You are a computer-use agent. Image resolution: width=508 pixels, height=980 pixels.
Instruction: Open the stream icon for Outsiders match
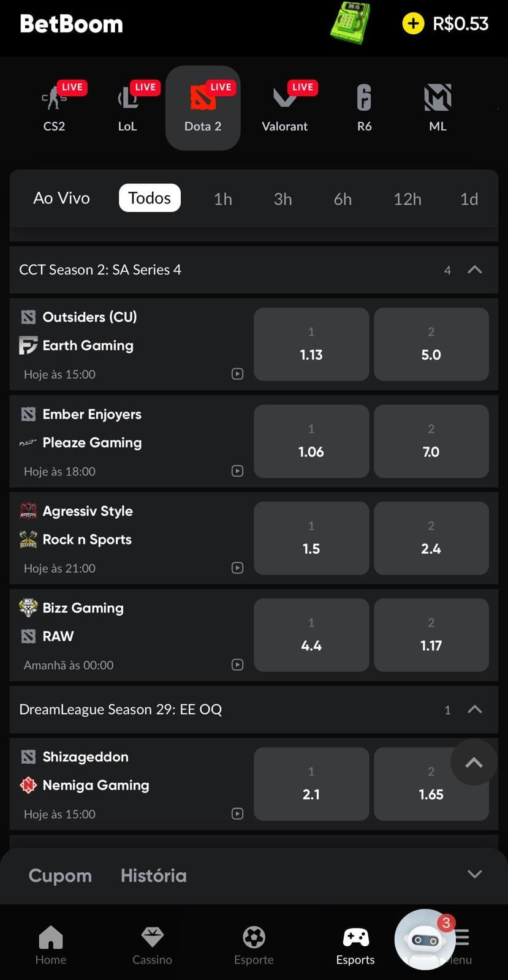tap(237, 374)
